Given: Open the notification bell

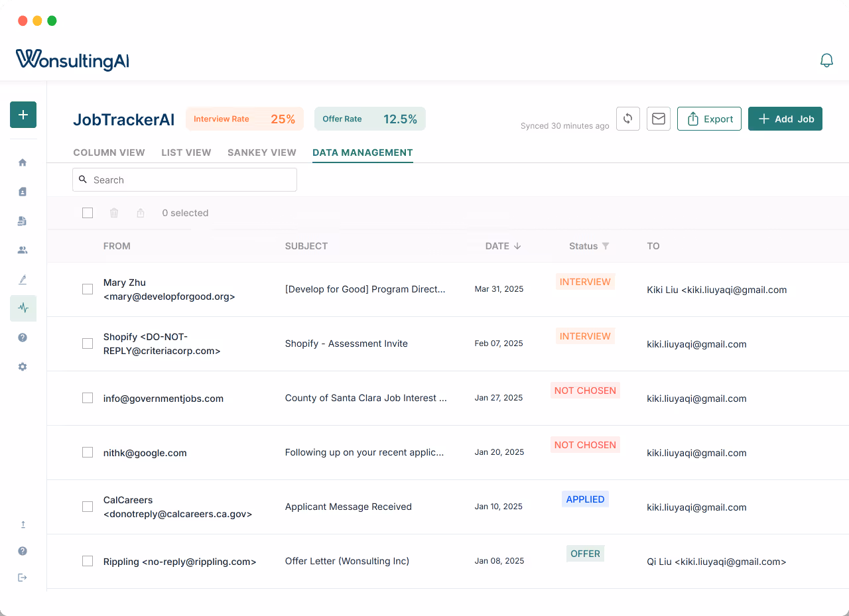Looking at the screenshot, I should click(826, 60).
